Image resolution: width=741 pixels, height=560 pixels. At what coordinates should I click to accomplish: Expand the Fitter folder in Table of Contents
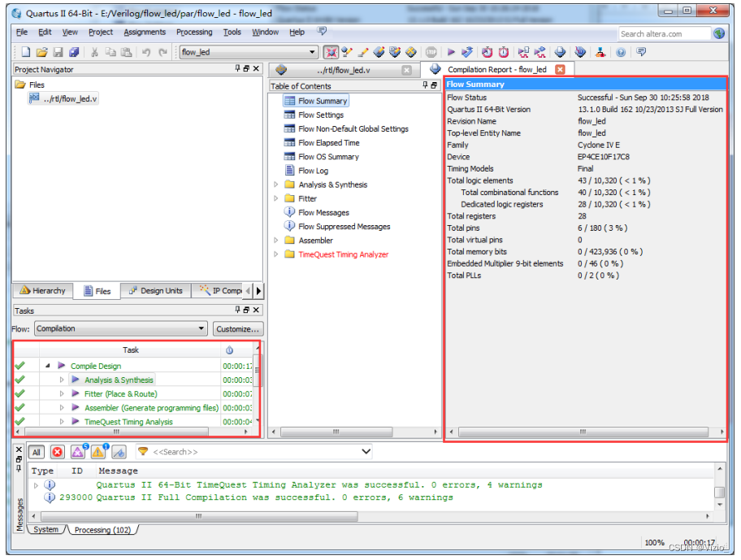(x=276, y=198)
